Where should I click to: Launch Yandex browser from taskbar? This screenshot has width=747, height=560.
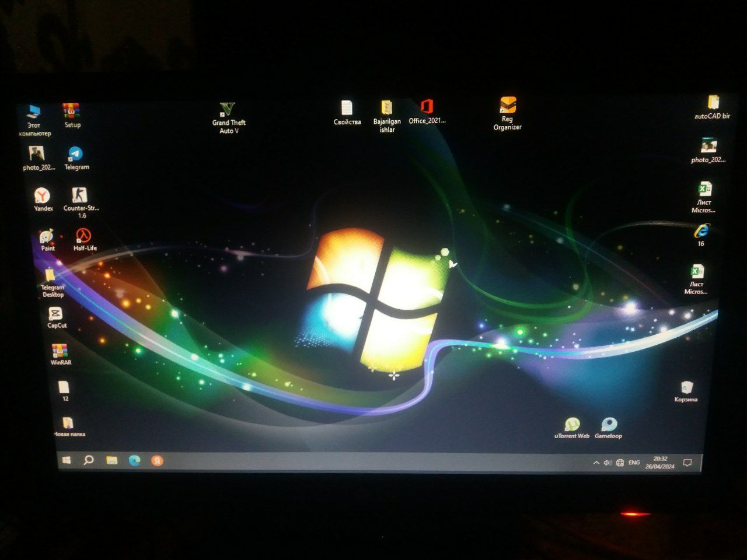click(157, 460)
